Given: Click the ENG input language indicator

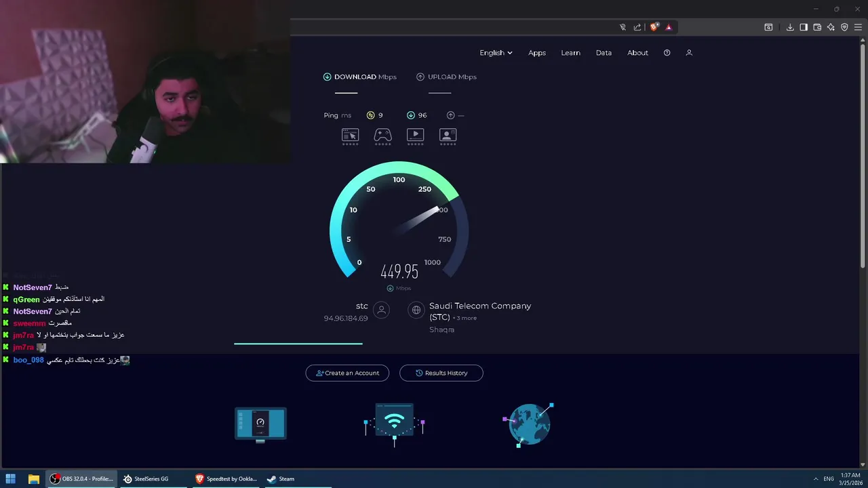Looking at the screenshot, I should coord(829,479).
